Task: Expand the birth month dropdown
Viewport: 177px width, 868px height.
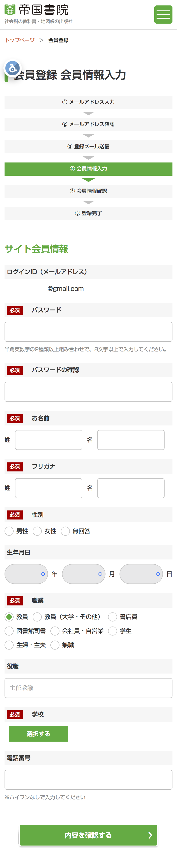Action: pos(84,574)
